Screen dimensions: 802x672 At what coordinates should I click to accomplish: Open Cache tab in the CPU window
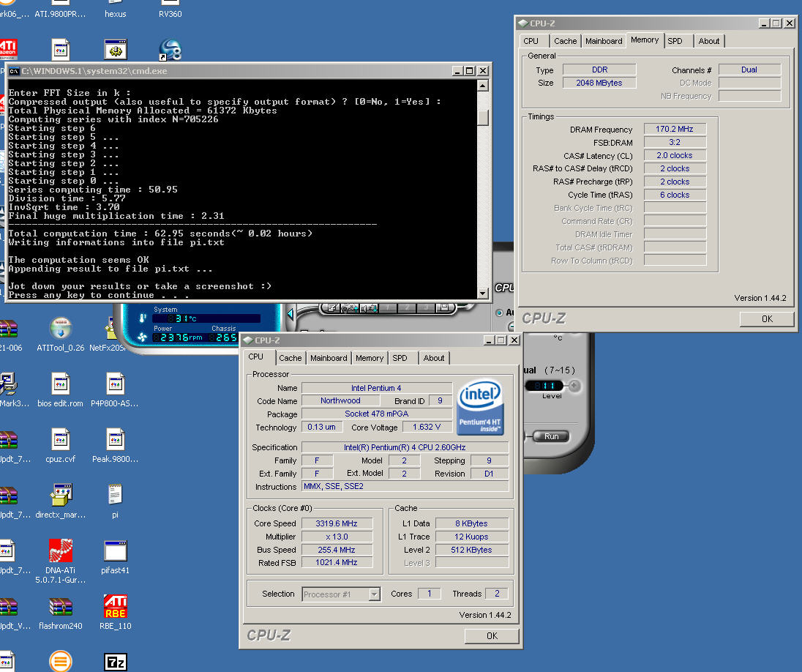point(290,358)
